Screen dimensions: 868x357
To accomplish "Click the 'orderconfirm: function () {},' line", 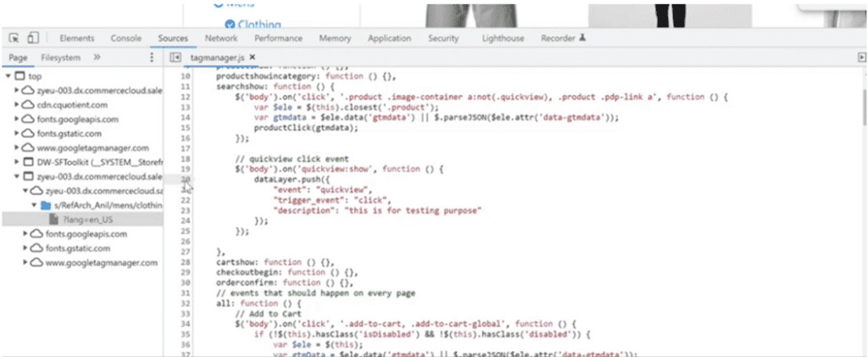I will (x=287, y=282).
